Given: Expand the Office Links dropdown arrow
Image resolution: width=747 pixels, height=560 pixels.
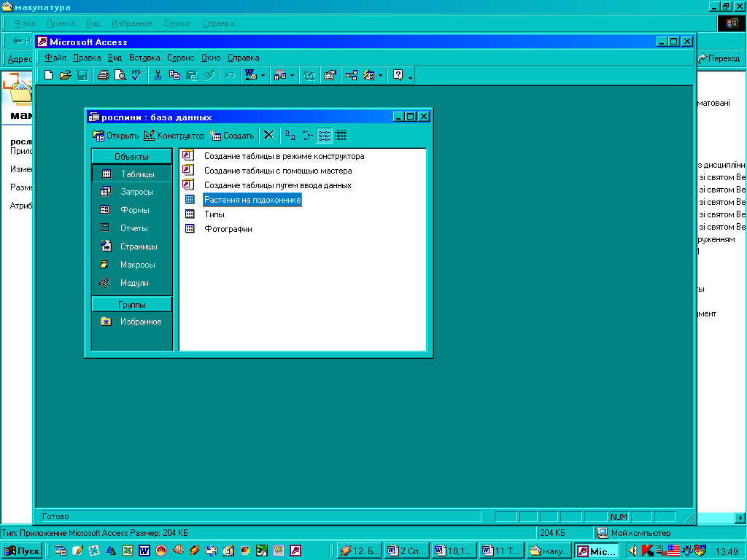Looking at the screenshot, I should (263, 75).
